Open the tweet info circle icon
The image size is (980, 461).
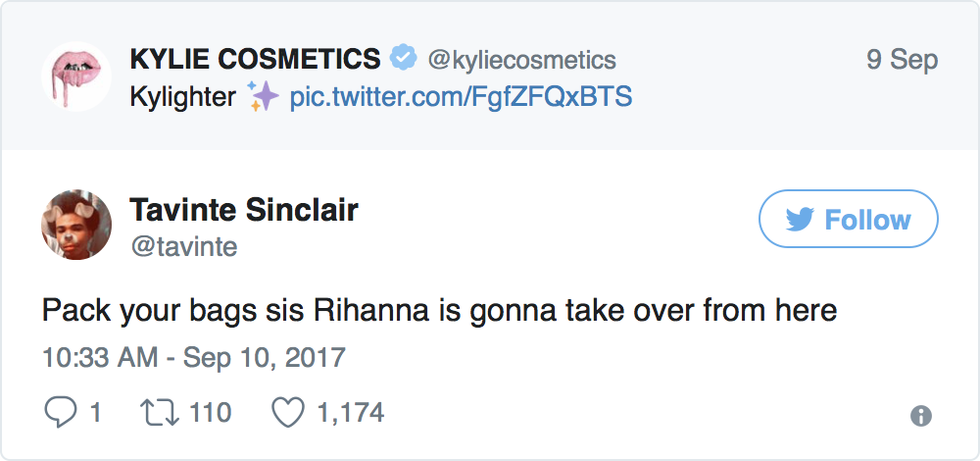(x=920, y=416)
